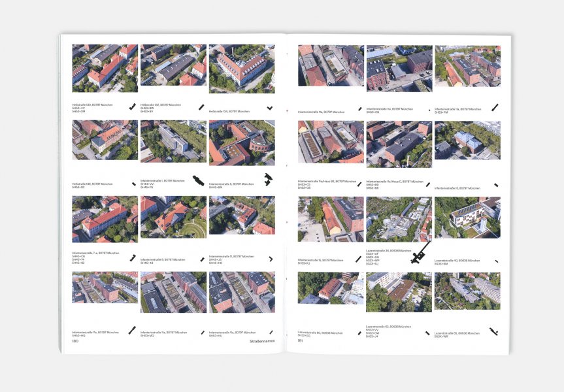Open the Infanteriestraße 9 aerial photo

pos(173,218)
